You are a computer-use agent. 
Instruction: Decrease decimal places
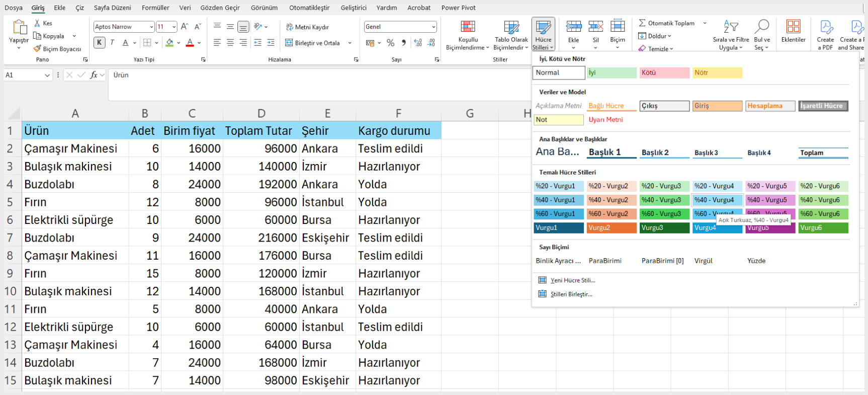(431, 43)
